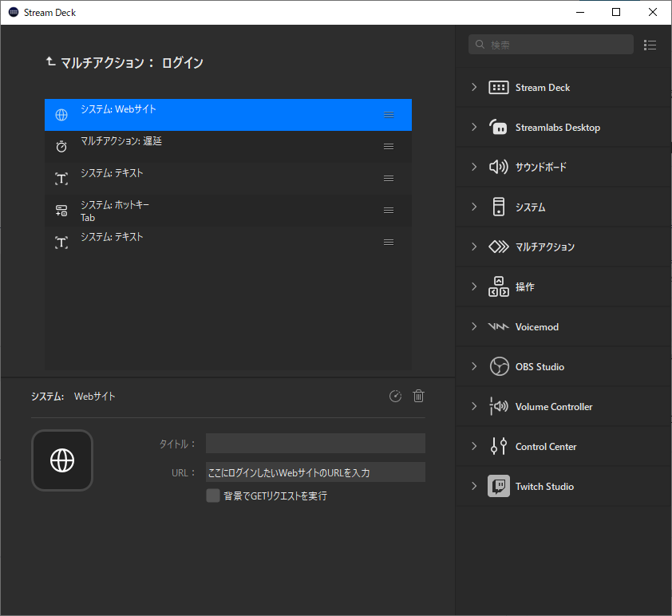672x616 pixels.
Task: Focus the 検索 search field
Action: coord(551,45)
